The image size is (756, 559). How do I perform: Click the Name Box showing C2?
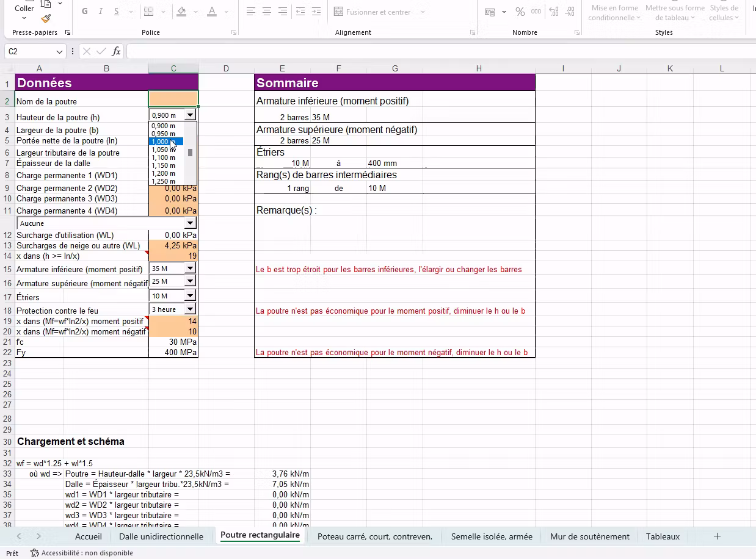[29, 52]
